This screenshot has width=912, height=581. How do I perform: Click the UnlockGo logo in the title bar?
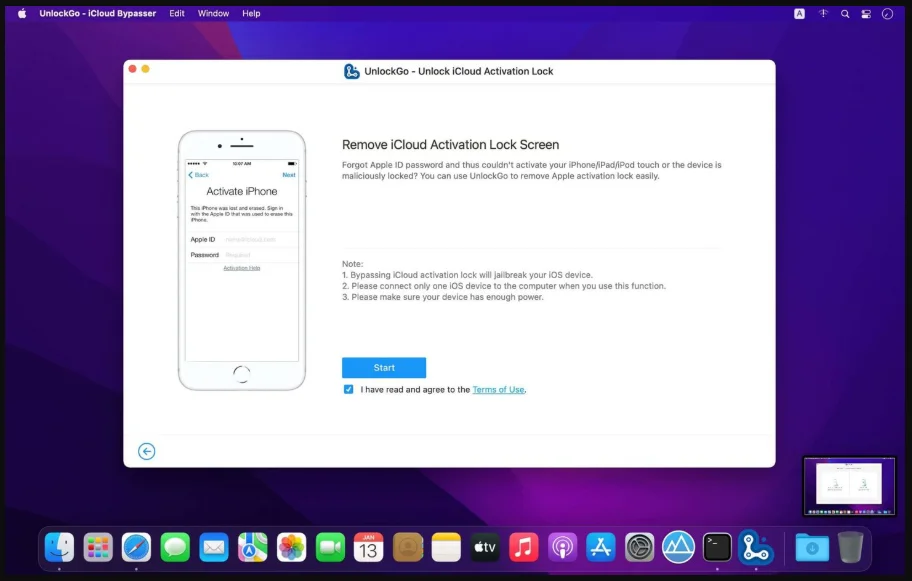point(351,72)
